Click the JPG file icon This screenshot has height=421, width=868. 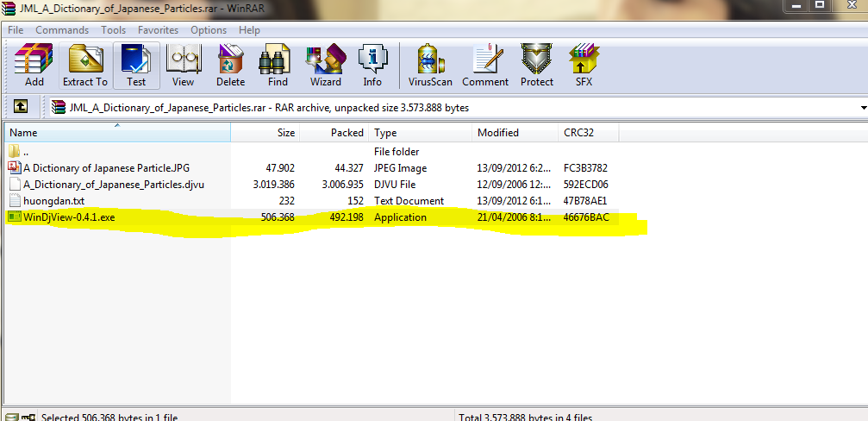[15, 167]
